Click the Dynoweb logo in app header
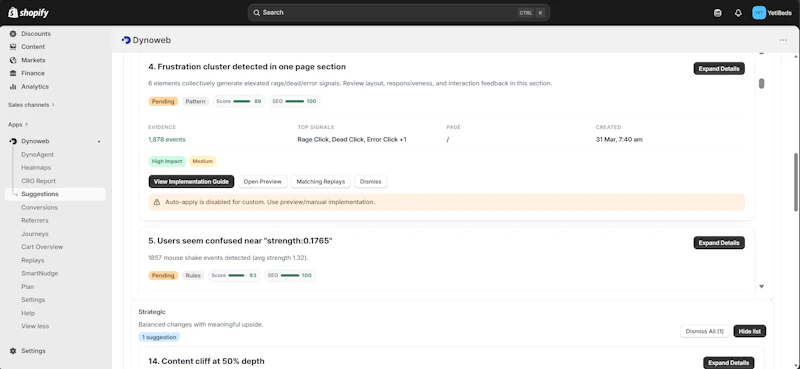This screenshot has height=369, width=800. coord(126,40)
